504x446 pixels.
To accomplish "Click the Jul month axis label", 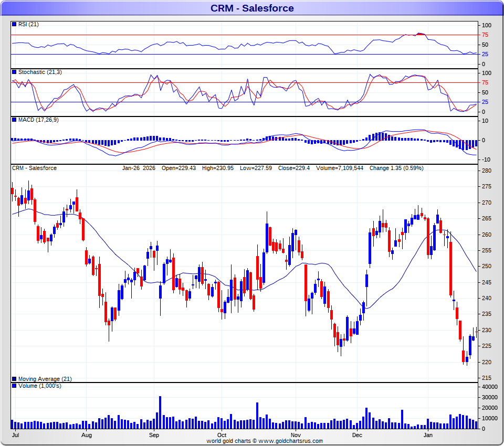I will [x=15, y=435].
